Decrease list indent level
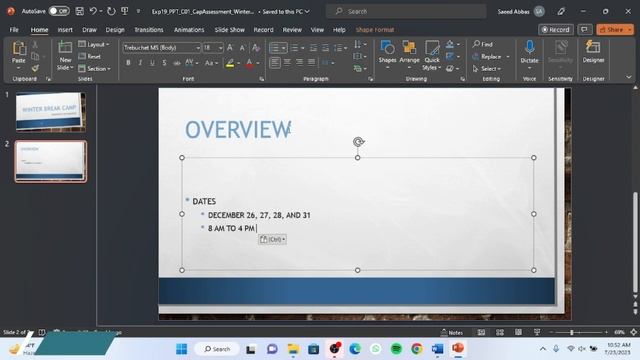The image size is (640, 360). [313, 48]
